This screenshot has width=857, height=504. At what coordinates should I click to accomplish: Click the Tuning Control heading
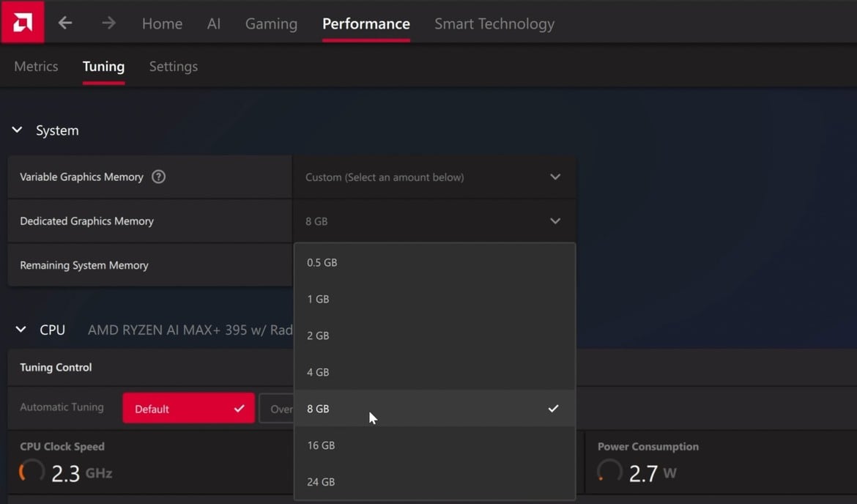pyautogui.click(x=56, y=367)
